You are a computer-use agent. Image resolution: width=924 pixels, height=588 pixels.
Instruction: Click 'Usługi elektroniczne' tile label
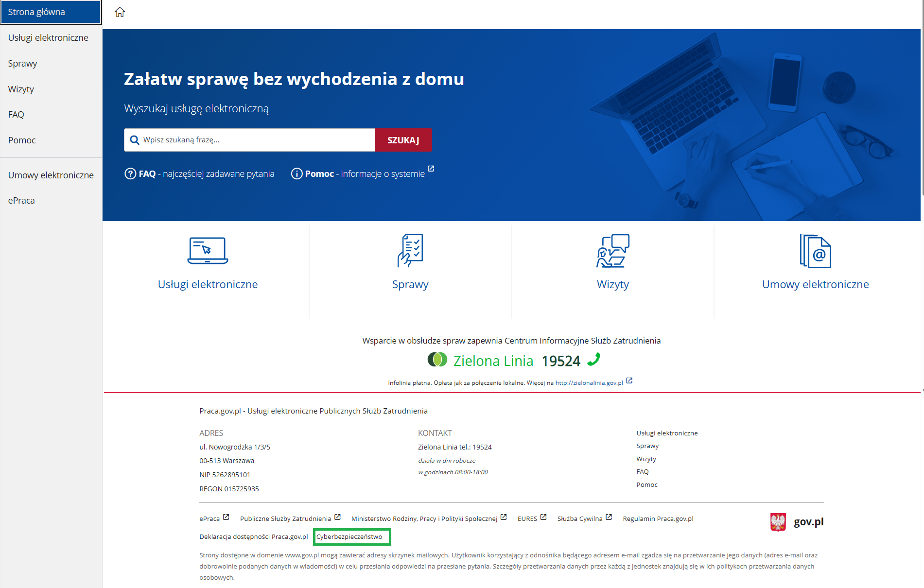pos(208,284)
